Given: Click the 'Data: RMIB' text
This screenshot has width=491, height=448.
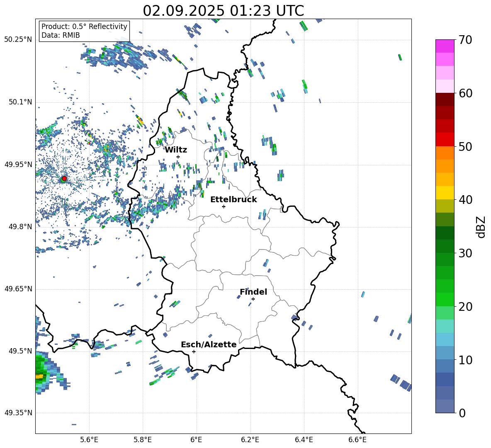Looking at the screenshot, I should [x=61, y=35].
